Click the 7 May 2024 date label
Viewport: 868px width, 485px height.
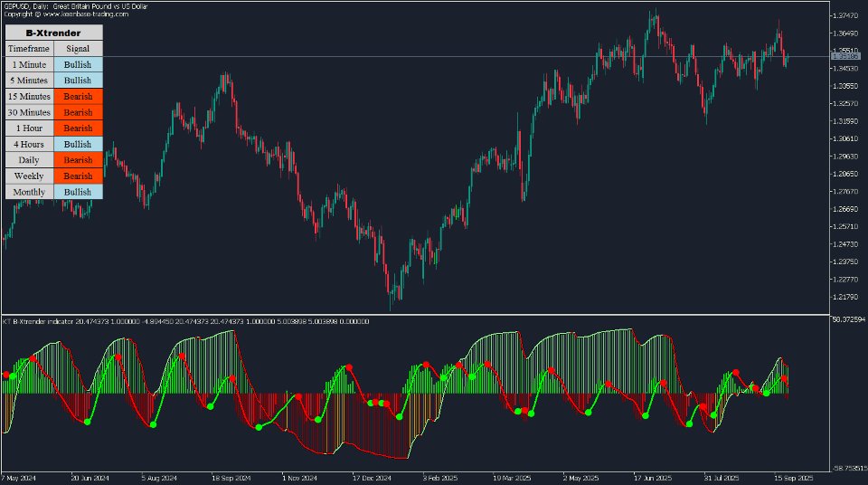(x=18, y=478)
